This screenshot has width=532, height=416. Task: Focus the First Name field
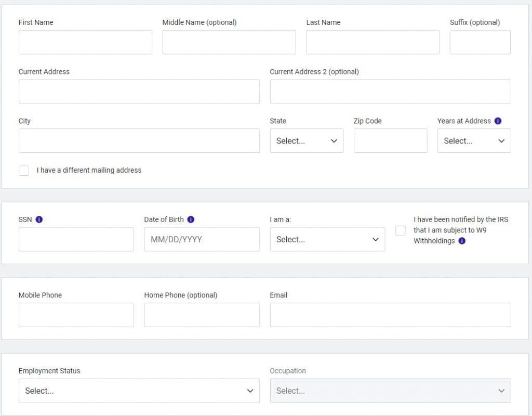pos(85,42)
